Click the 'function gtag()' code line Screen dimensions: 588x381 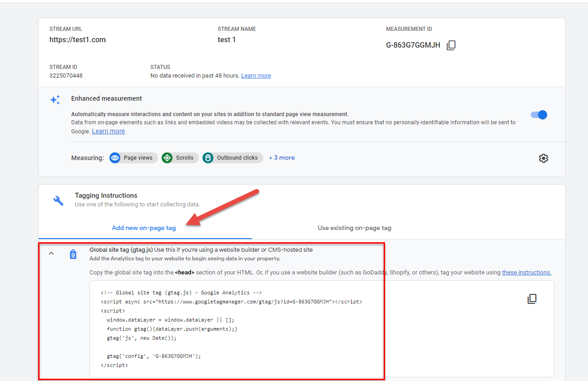tap(172, 329)
